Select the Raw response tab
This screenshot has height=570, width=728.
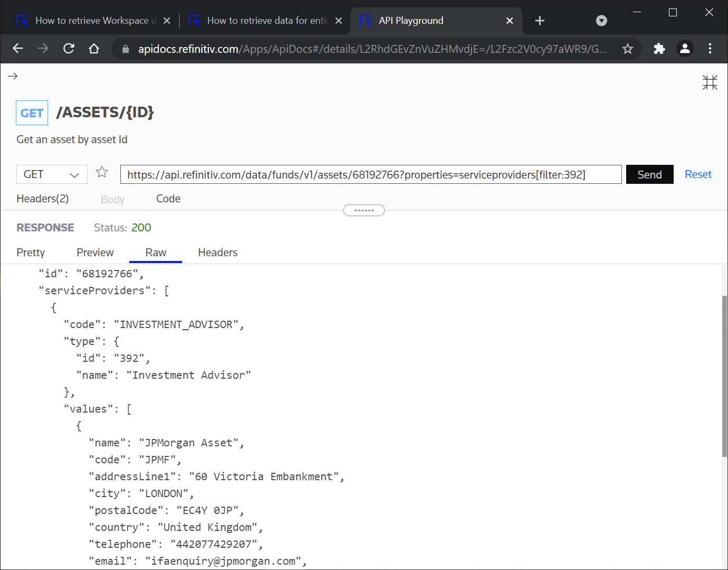pyautogui.click(x=156, y=253)
